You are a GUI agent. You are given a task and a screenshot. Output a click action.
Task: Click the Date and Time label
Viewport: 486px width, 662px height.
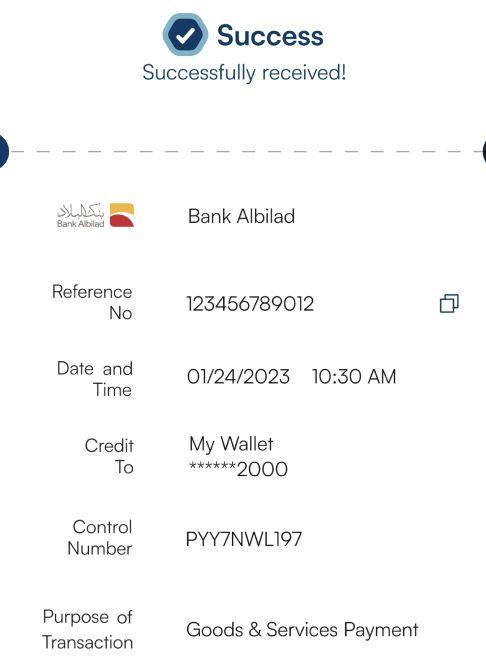[95, 379]
